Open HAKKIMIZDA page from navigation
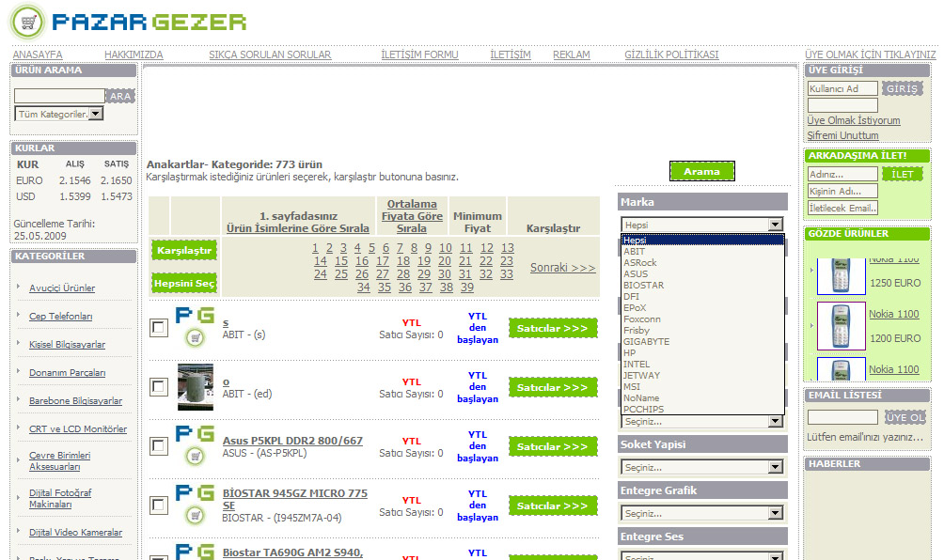 coord(134,54)
